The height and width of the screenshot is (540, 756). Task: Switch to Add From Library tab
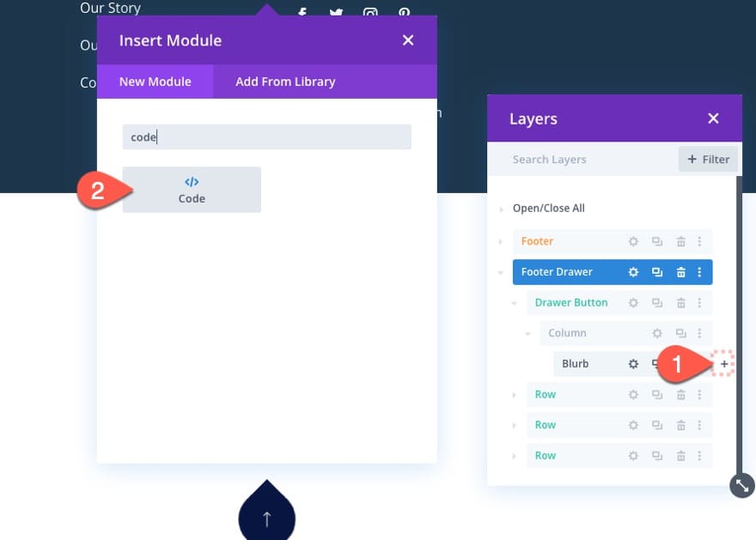(x=285, y=82)
